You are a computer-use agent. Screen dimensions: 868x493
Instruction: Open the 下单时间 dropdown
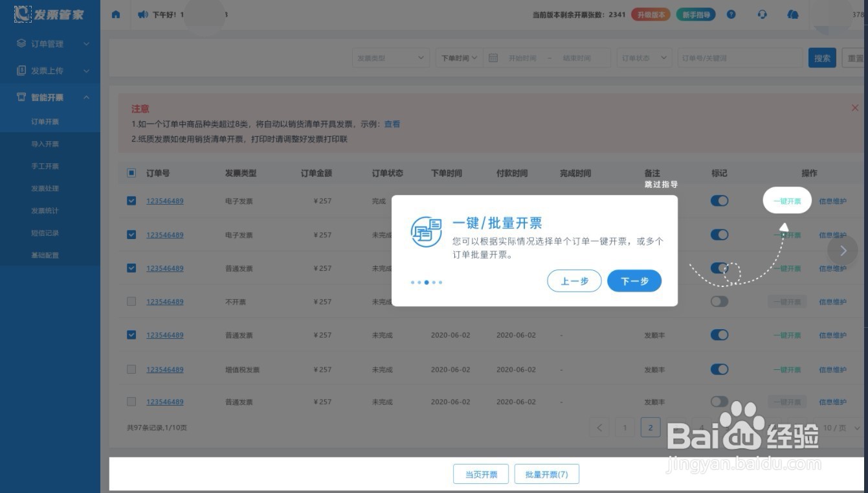click(x=459, y=58)
